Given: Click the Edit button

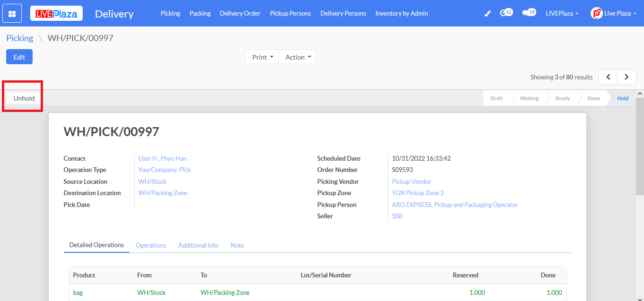Looking at the screenshot, I should [x=19, y=57].
